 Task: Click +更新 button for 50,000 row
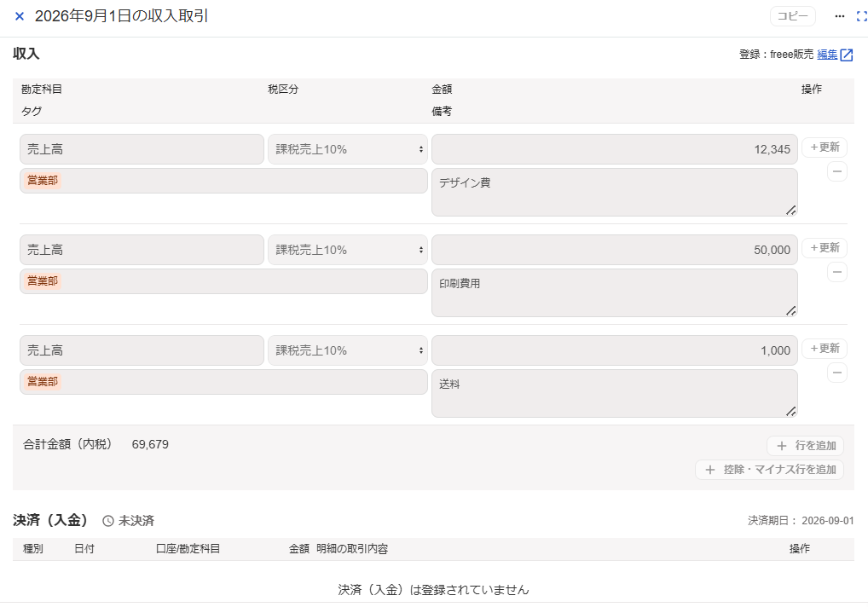(x=825, y=248)
